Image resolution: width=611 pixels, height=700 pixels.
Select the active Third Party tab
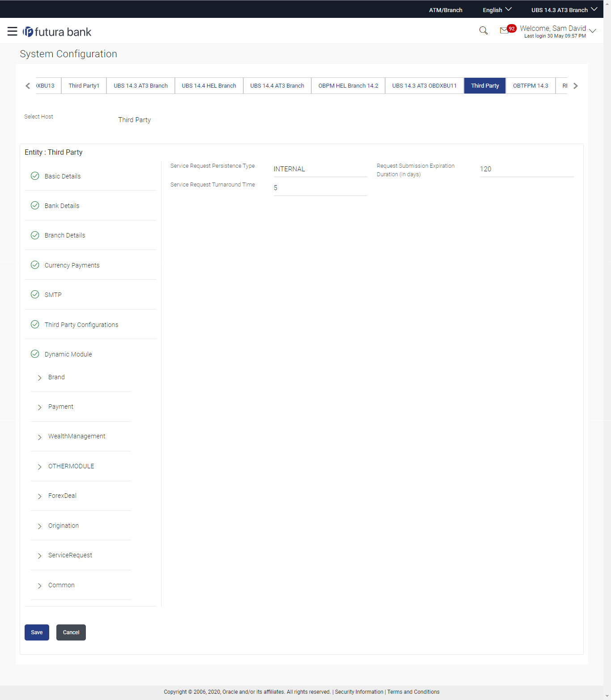click(485, 85)
